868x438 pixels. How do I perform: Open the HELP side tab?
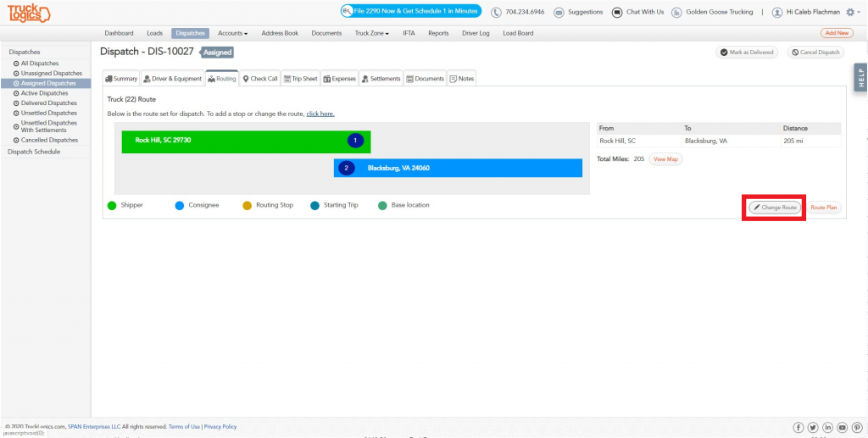(x=861, y=77)
